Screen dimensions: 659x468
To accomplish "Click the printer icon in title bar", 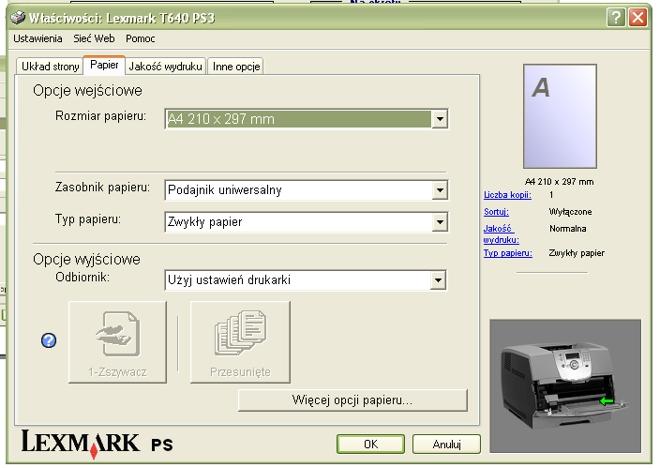I will click(x=18, y=17).
